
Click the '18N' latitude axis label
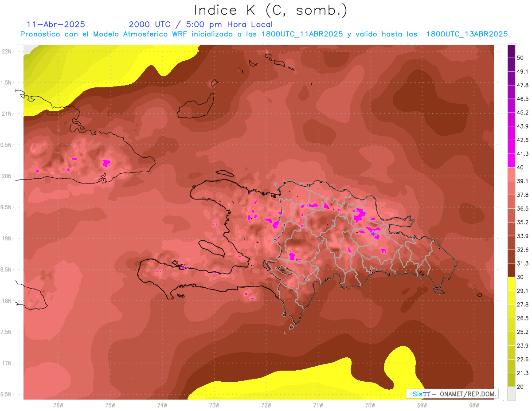7,301
